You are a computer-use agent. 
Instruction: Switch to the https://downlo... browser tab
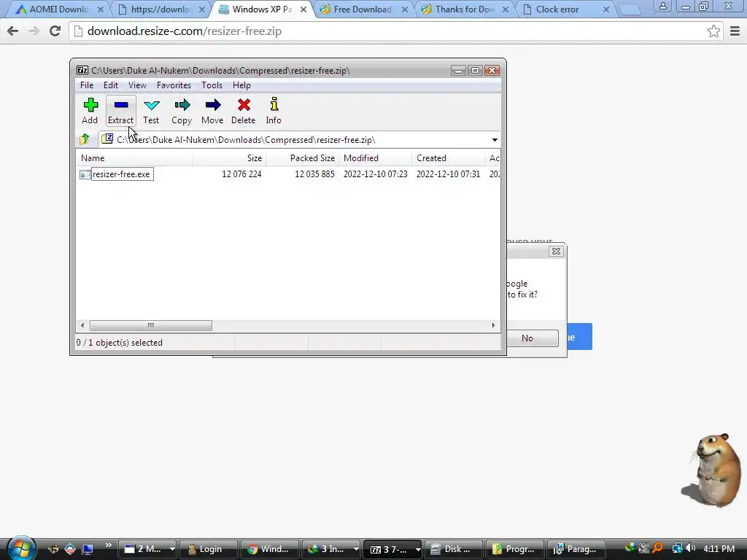pyautogui.click(x=160, y=9)
